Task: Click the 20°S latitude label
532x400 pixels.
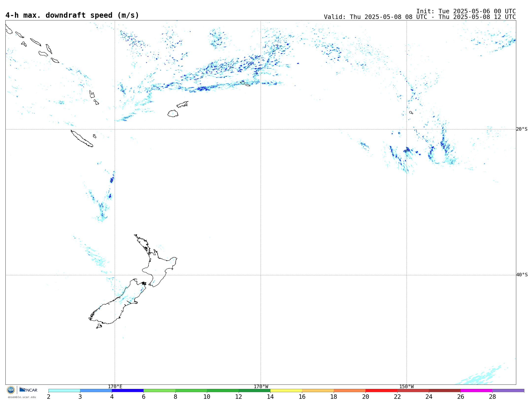Action: point(522,129)
